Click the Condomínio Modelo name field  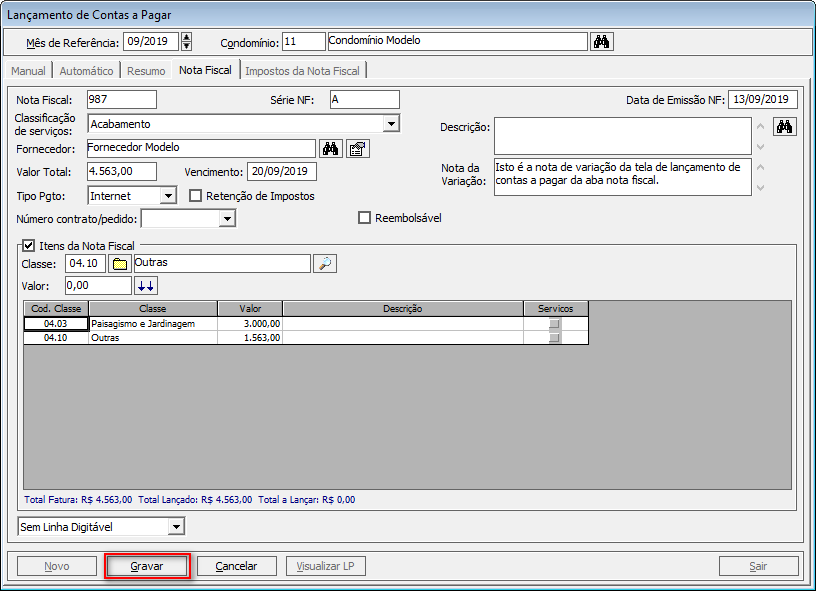(457, 42)
